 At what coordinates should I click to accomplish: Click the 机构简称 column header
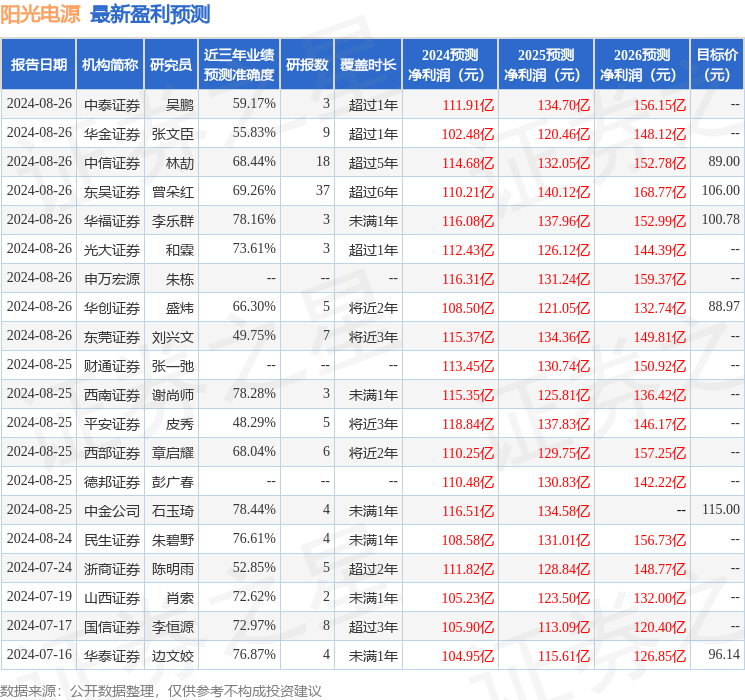(x=110, y=64)
